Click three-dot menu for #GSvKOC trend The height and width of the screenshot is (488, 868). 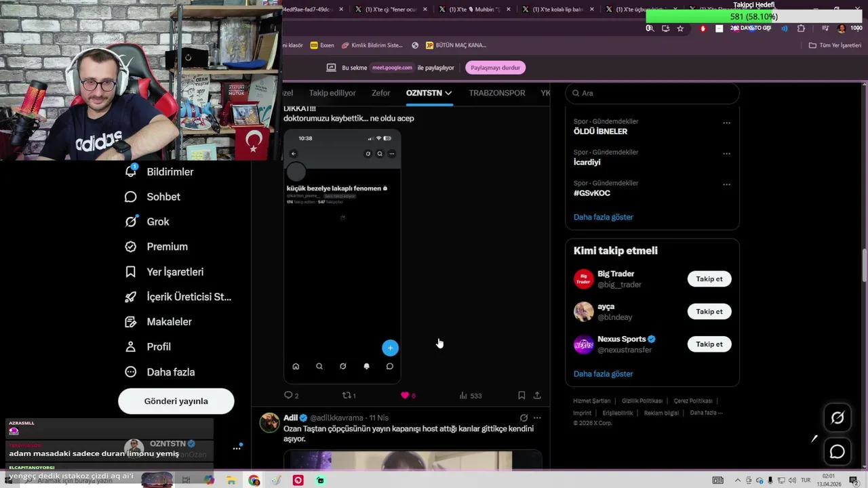click(726, 184)
